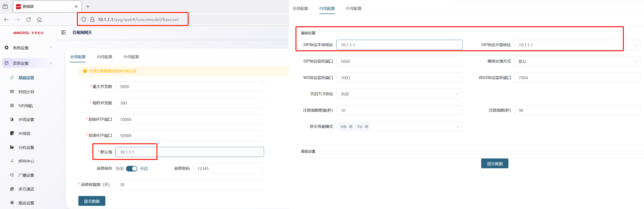Select the left panel 内线配置 tab

tap(104, 57)
